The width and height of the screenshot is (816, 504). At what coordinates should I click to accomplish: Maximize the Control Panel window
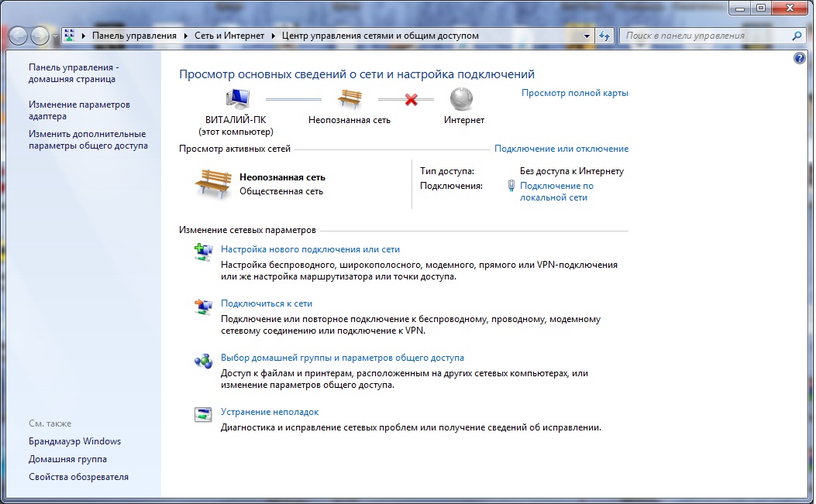pyautogui.click(x=761, y=9)
